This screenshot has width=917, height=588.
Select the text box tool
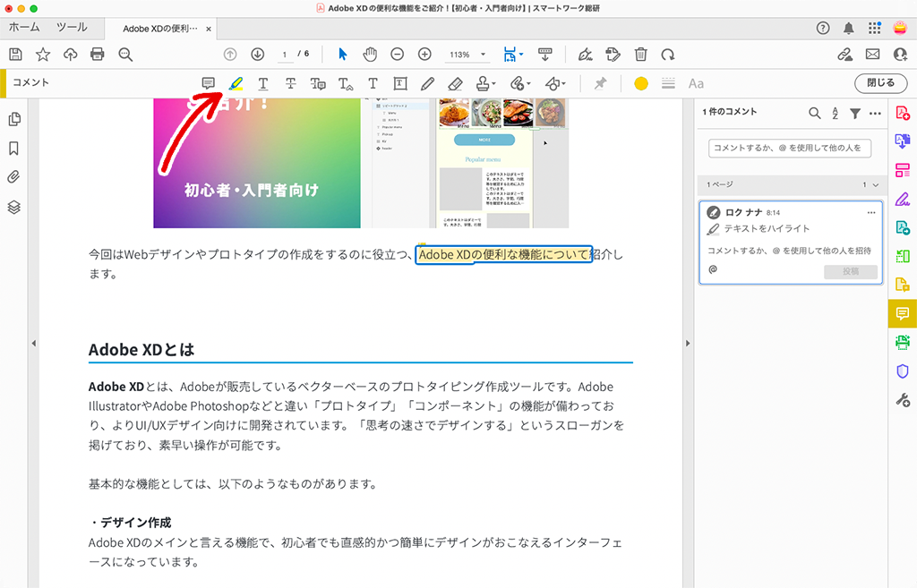click(x=400, y=83)
